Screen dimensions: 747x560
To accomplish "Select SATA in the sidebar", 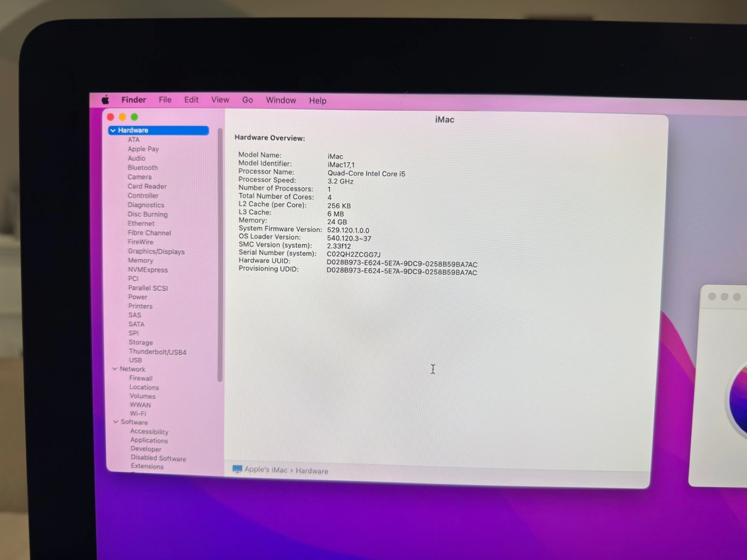I will coord(136,324).
